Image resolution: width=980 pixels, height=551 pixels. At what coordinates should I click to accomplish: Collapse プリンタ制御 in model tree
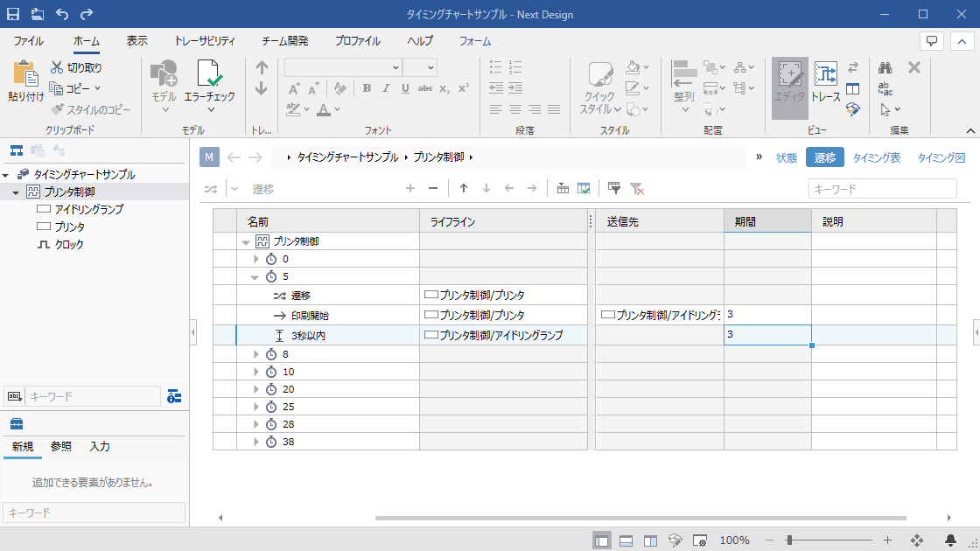pos(16,192)
